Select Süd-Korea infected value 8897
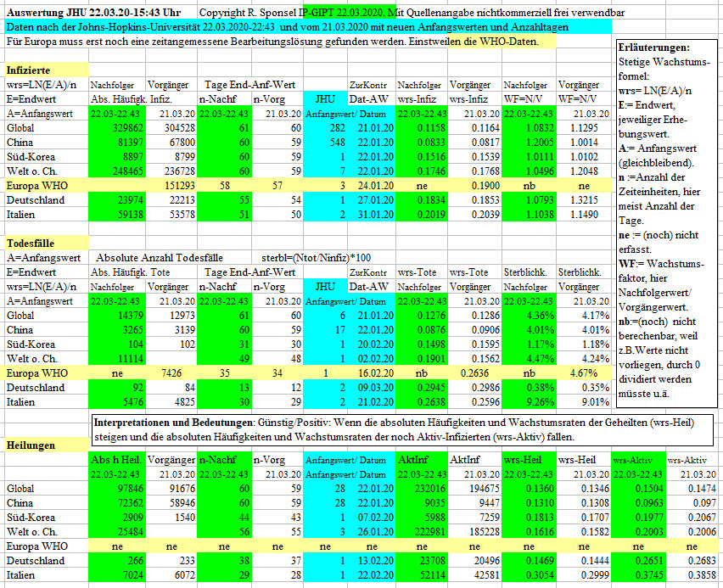 (118, 157)
